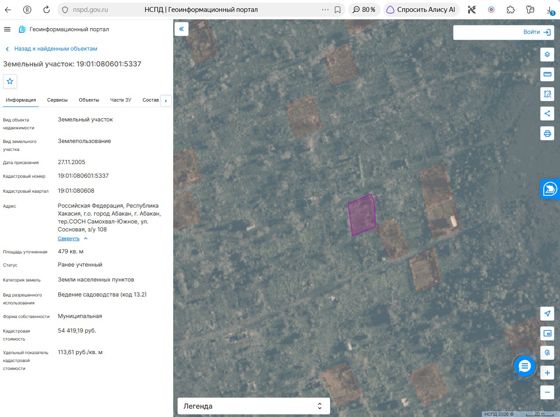Select the purple highlighted land parcel
The height and width of the screenshot is (417, 560).
click(x=362, y=215)
